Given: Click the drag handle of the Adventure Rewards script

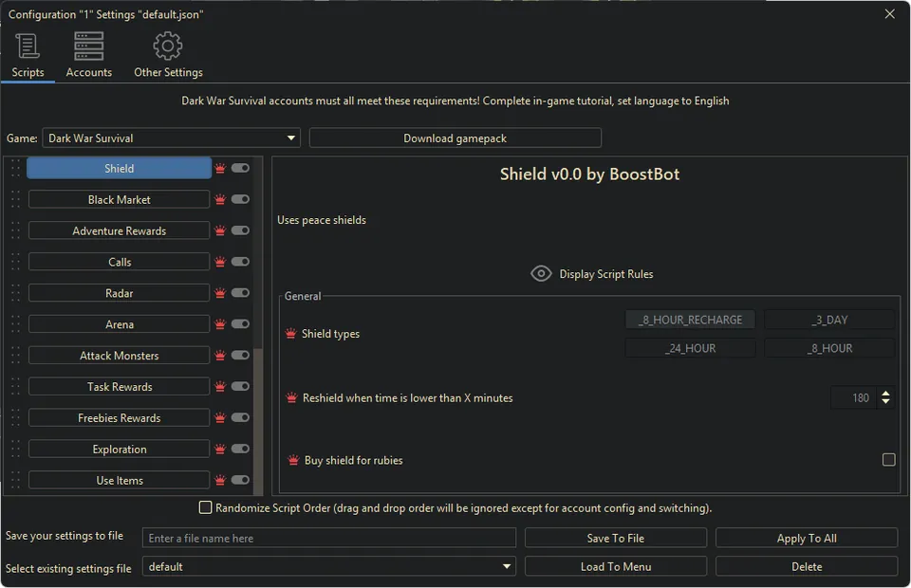Looking at the screenshot, I should [15, 231].
